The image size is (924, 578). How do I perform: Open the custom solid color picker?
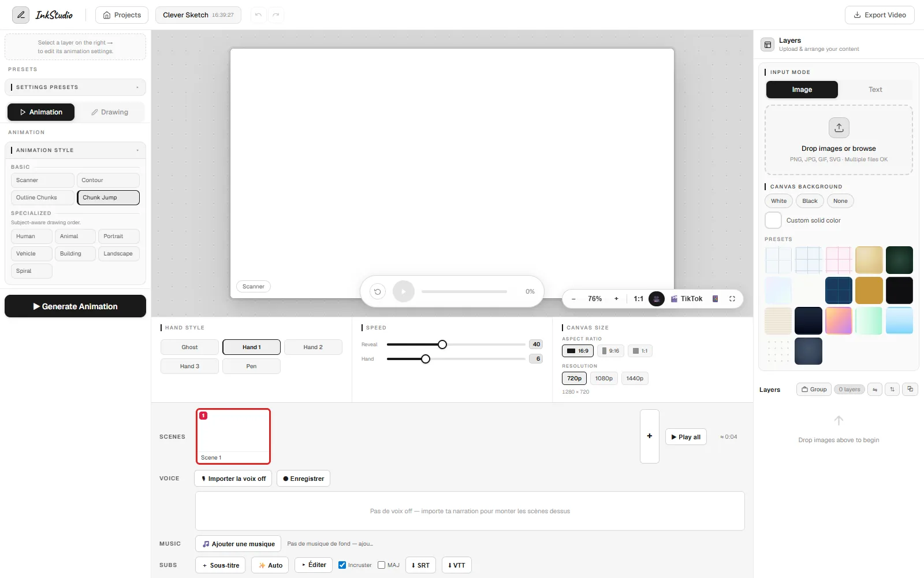(773, 220)
